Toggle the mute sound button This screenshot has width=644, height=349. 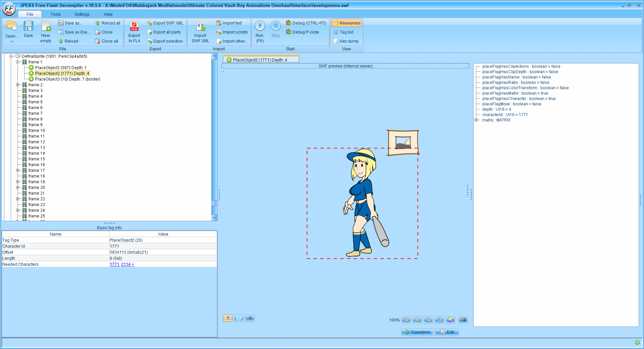coord(250,318)
